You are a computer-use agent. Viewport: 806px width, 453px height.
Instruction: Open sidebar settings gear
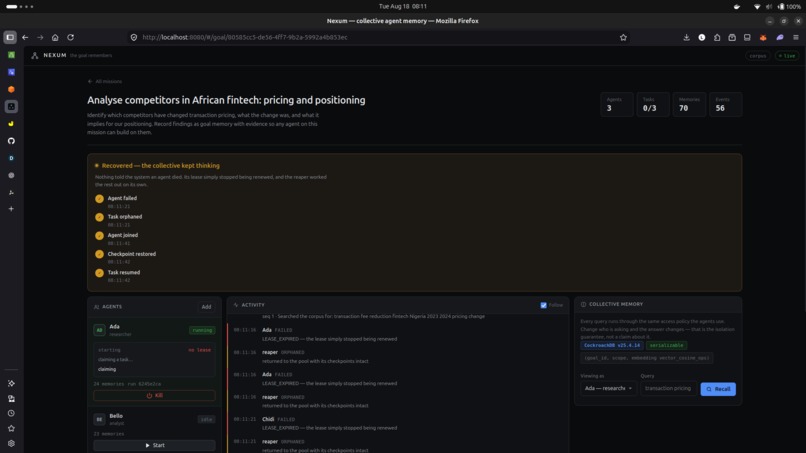pyautogui.click(x=11, y=443)
